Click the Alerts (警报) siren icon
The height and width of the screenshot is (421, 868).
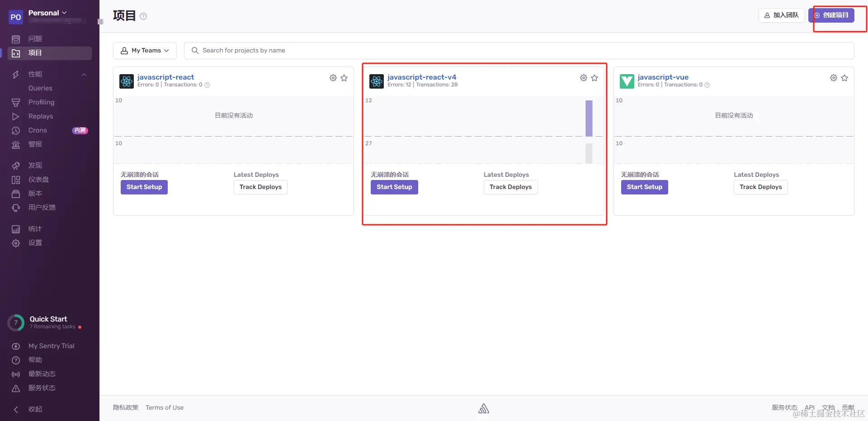(x=16, y=145)
